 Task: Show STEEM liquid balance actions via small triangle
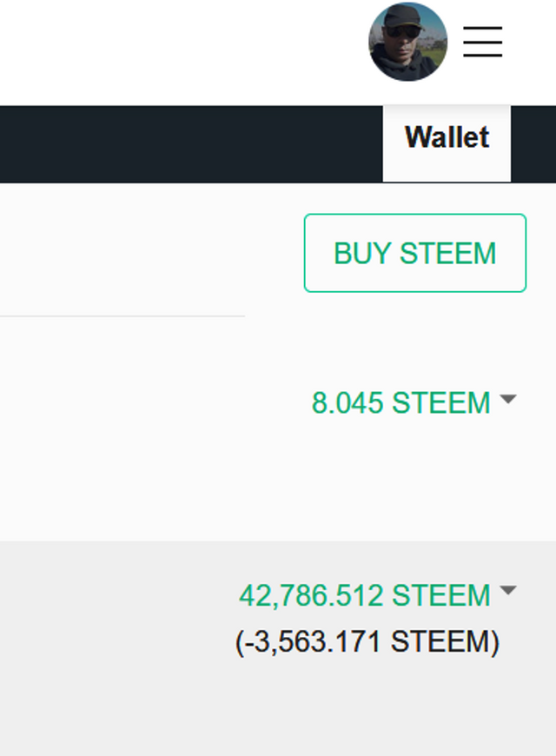point(507,399)
